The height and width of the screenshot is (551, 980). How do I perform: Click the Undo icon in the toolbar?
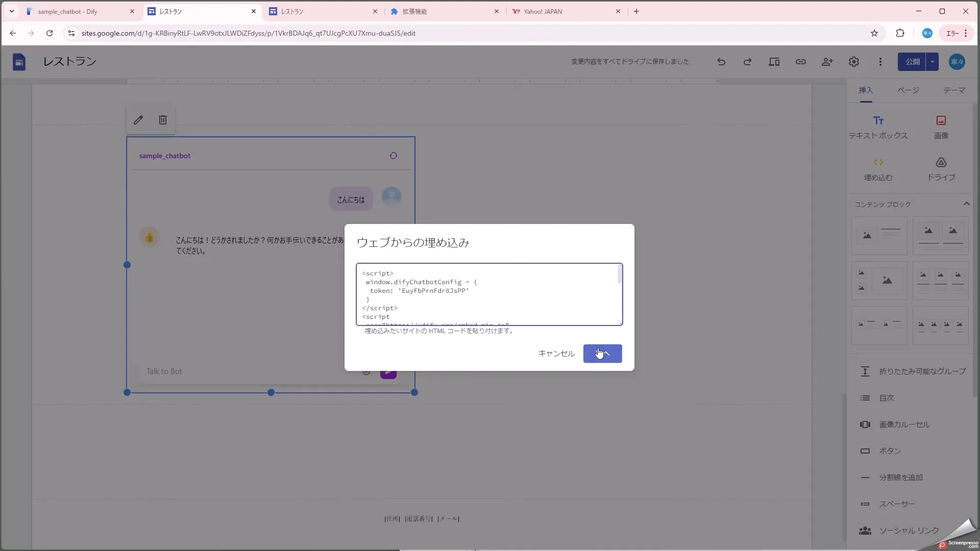pos(721,62)
